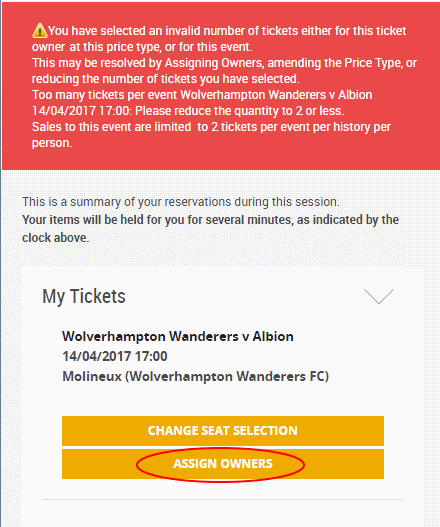Screen dimensions: 440x527
Task: Collapse the My Tickets section chevron
Action: [x=379, y=296]
